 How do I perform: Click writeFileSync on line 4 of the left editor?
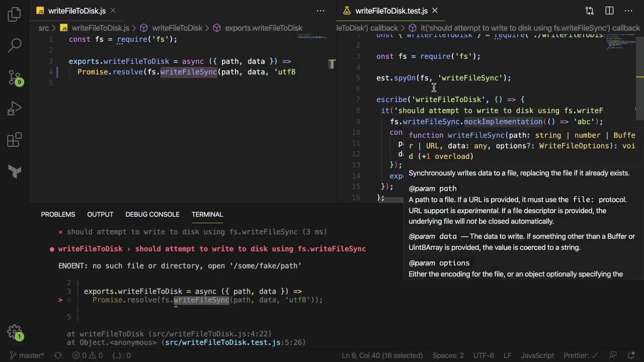tap(188, 72)
